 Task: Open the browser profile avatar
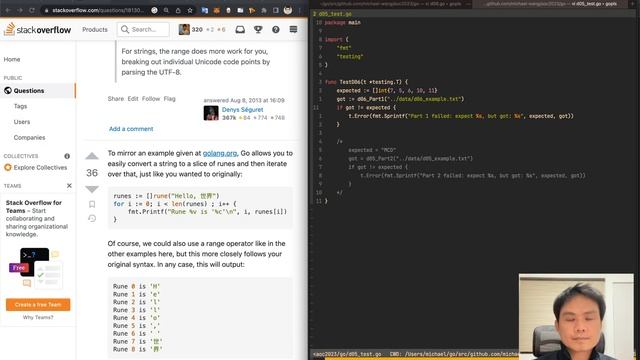288,10
